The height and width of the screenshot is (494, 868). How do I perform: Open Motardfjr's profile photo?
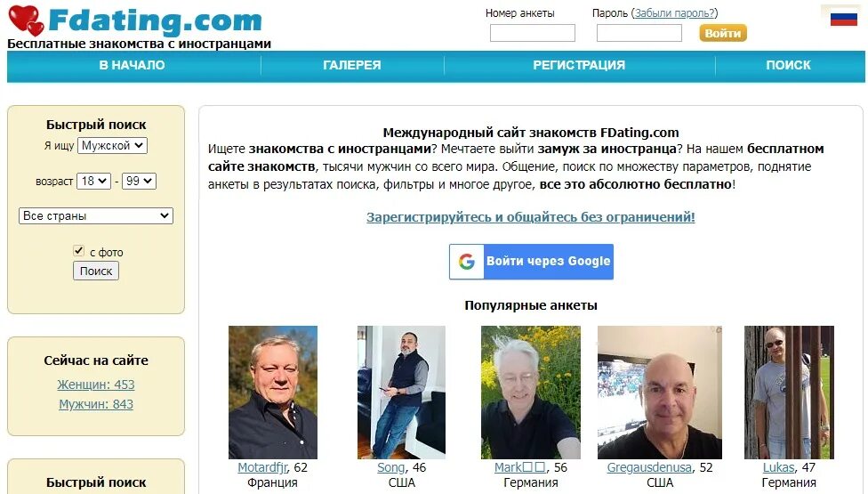click(x=273, y=393)
